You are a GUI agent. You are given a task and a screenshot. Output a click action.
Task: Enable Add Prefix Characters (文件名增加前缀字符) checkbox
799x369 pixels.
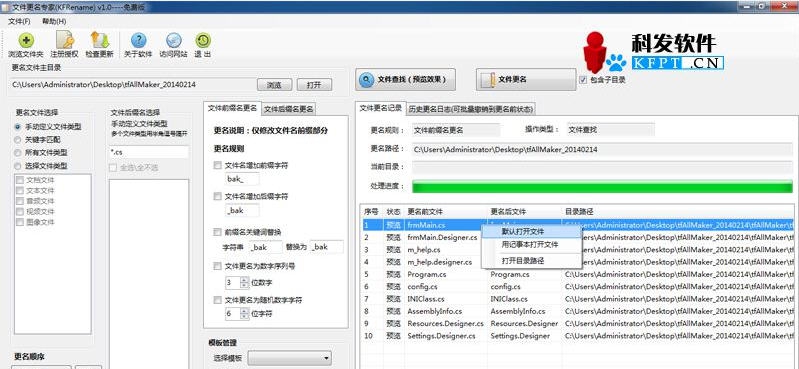(x=218, y=165)
